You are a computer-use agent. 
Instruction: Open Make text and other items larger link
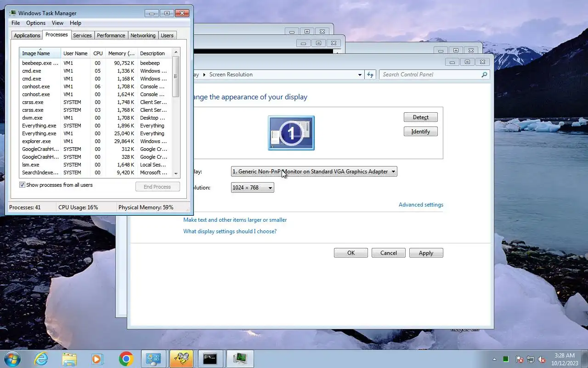point(235,220)
